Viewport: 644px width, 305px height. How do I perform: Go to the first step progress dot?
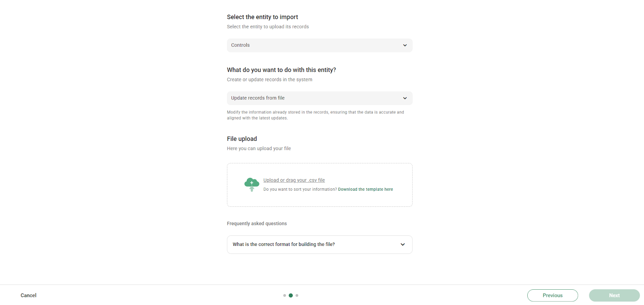(x=285, y=295)
